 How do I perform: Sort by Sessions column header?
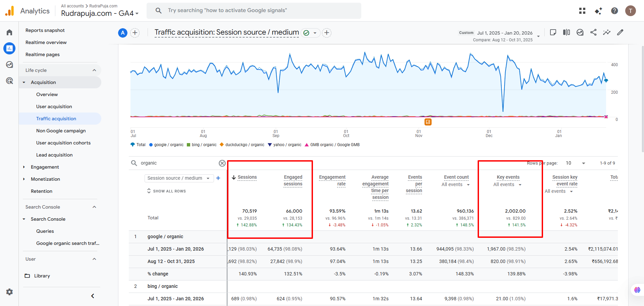[247, 177]
